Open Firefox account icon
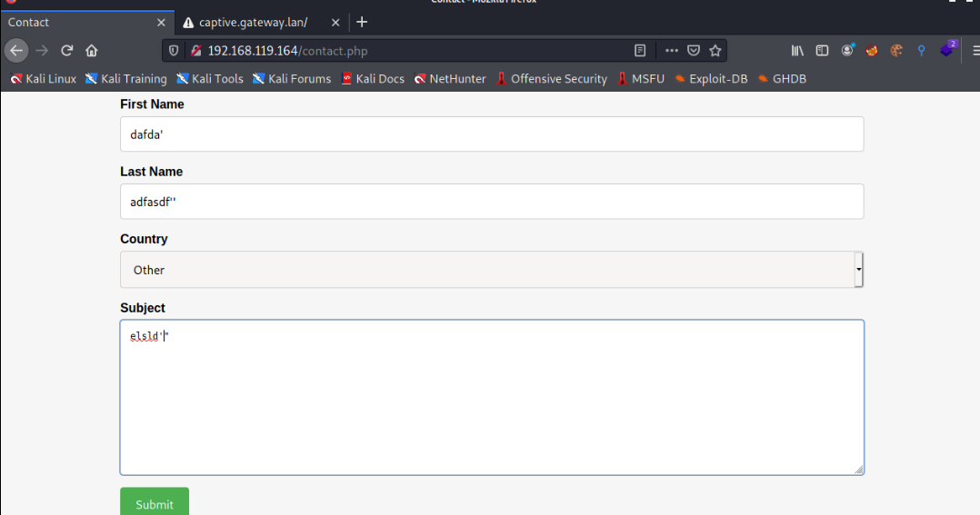The image size is (980, 515). [x=847, y=51]
